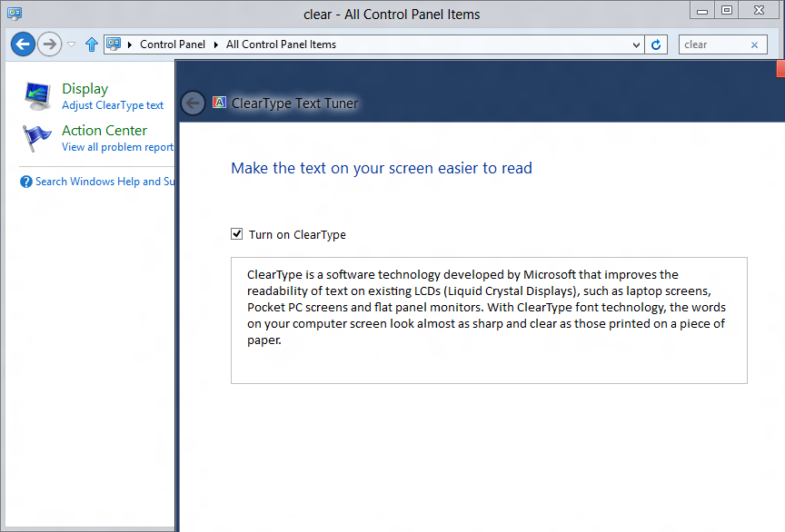Click the ClearType description paragraph
The height and width of the screenshot is (532, 785).
point(487,307)
